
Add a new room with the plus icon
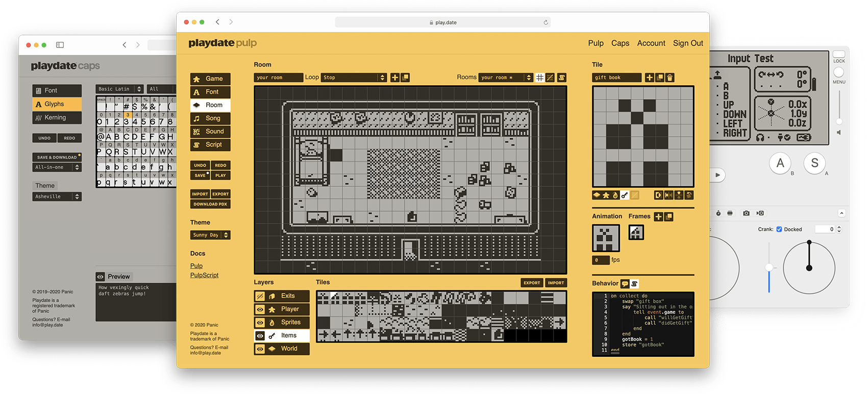coord(395,78)
